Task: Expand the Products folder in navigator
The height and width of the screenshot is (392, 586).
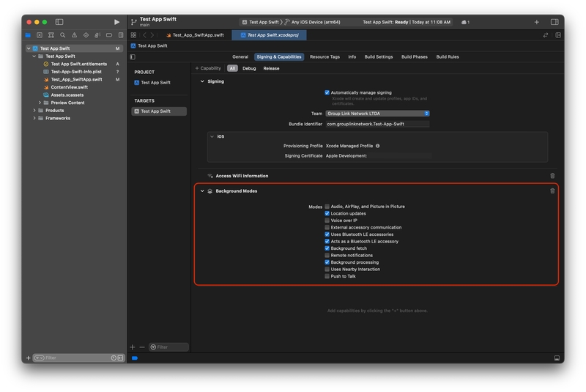Action: [x=34, y=111]
